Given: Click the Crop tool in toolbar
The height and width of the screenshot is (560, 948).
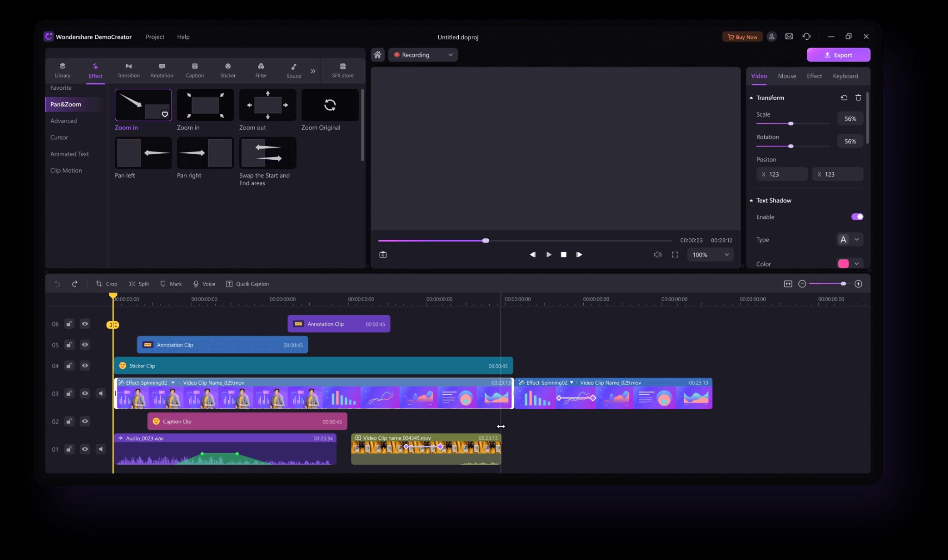Looking at the screenshot, I should (106, 284).
